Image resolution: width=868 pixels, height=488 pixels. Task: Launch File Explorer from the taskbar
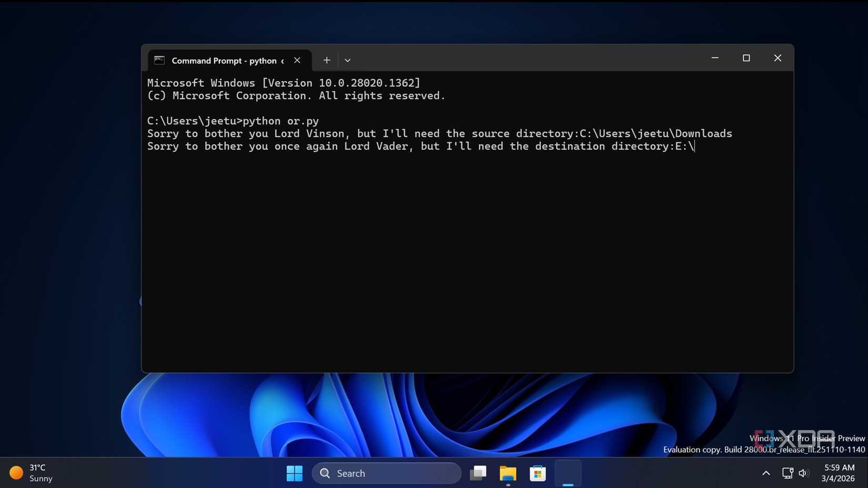[508, 473]
